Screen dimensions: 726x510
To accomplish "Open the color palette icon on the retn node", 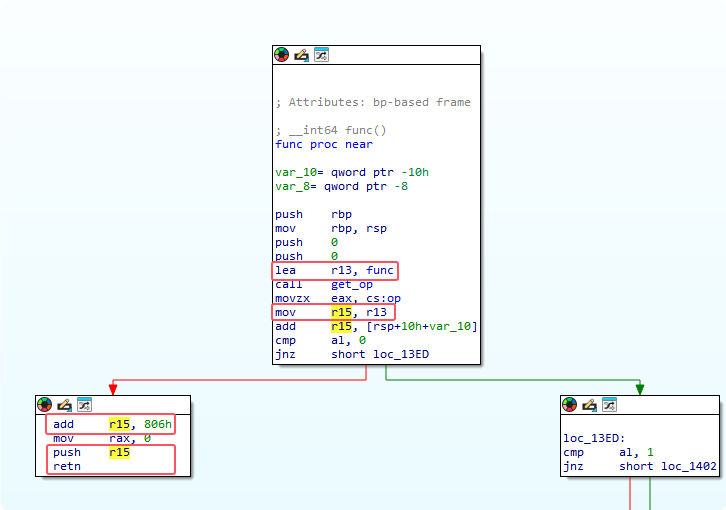I will pyautogui.click(x=44, y=404).
